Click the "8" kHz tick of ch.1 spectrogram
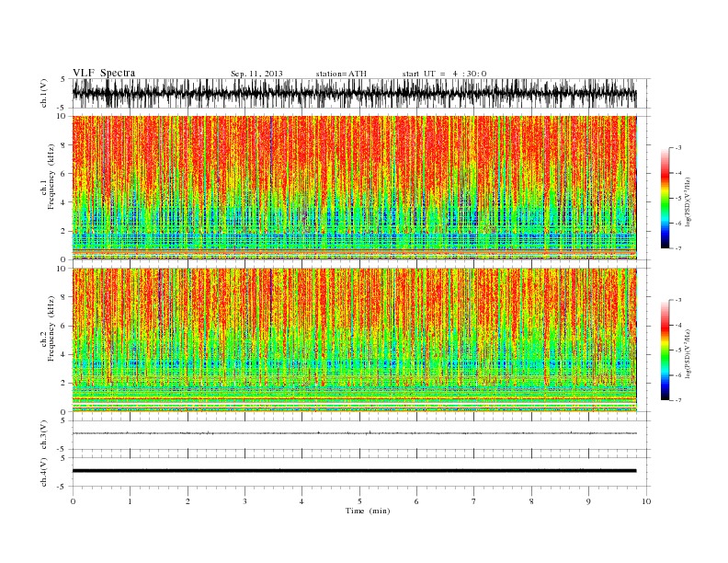728x563 pixels. pyautogui.click(x=63, y=145)
